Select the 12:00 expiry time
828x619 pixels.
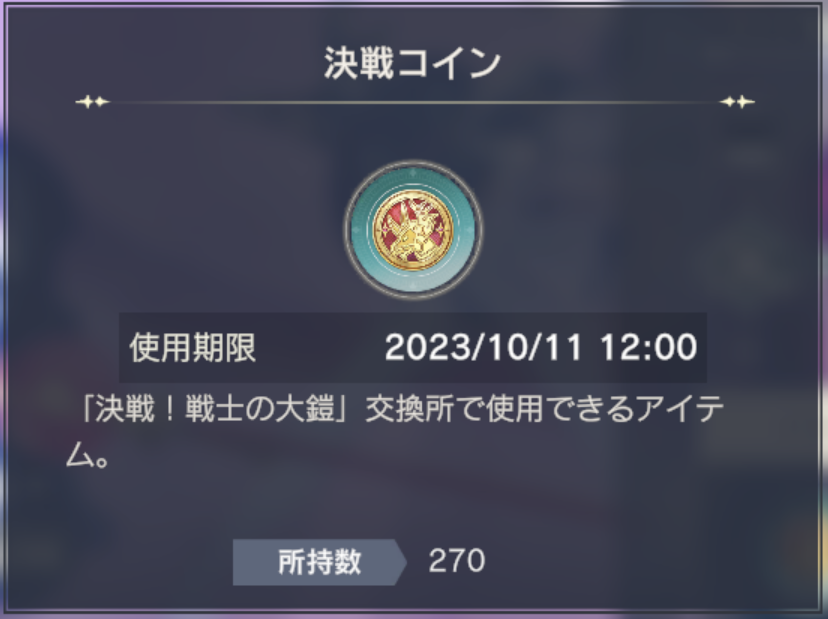[x=648, y=348]
